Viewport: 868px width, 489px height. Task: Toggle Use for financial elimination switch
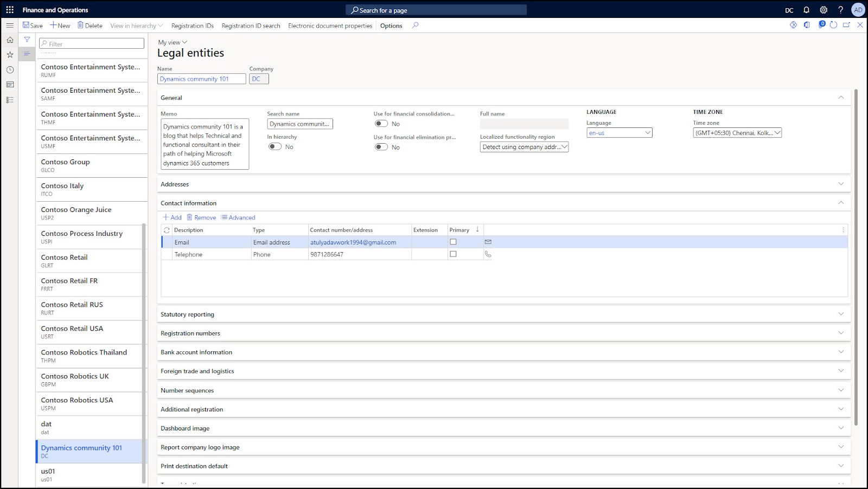click(381, 147)
